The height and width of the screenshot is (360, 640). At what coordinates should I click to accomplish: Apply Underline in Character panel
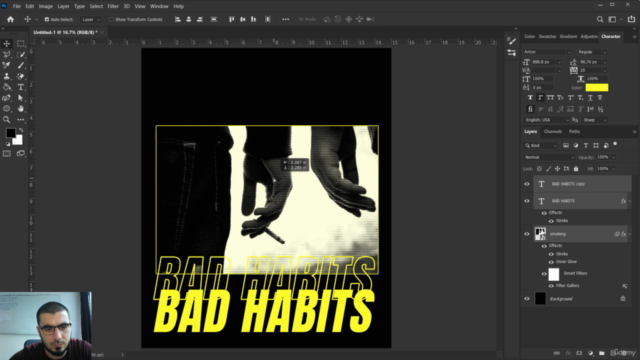[x=590, y=98]
